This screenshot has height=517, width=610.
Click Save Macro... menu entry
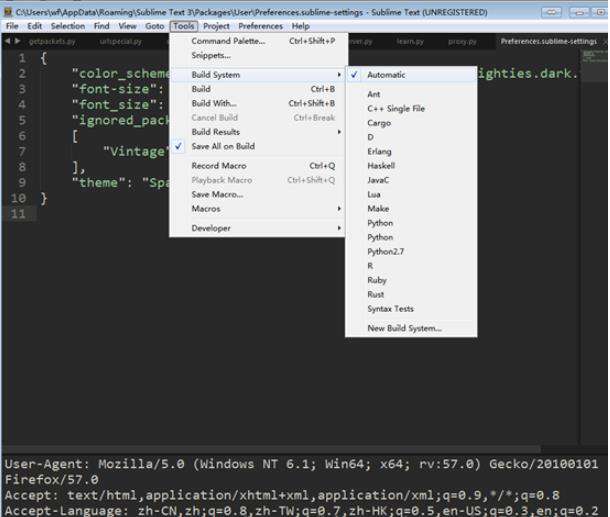click(257, 195)
